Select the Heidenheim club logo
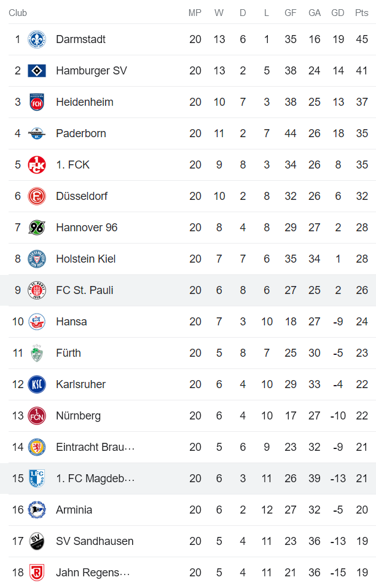 (x=36, y=101)
